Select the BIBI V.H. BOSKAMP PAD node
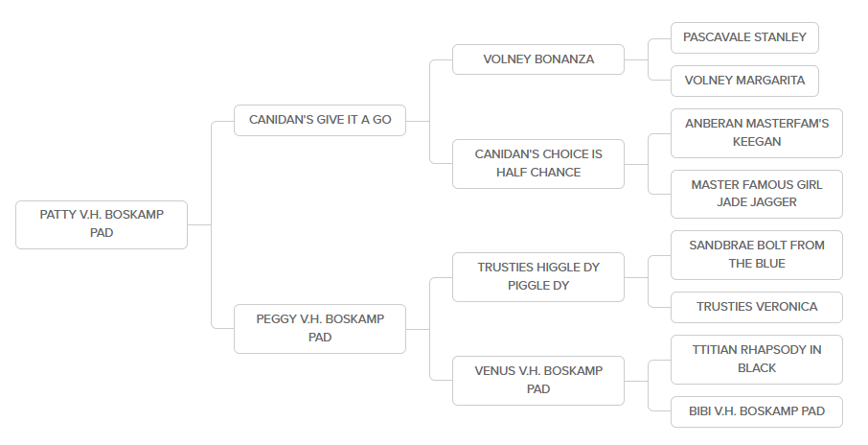The height and width of the screenshot is (445, 868). [756, 411]
